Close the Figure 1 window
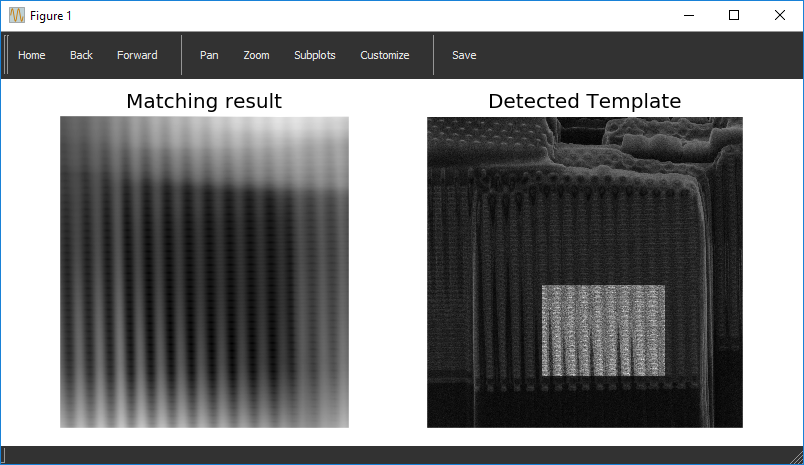The image size is (804, 465). (x=780, y=16)
